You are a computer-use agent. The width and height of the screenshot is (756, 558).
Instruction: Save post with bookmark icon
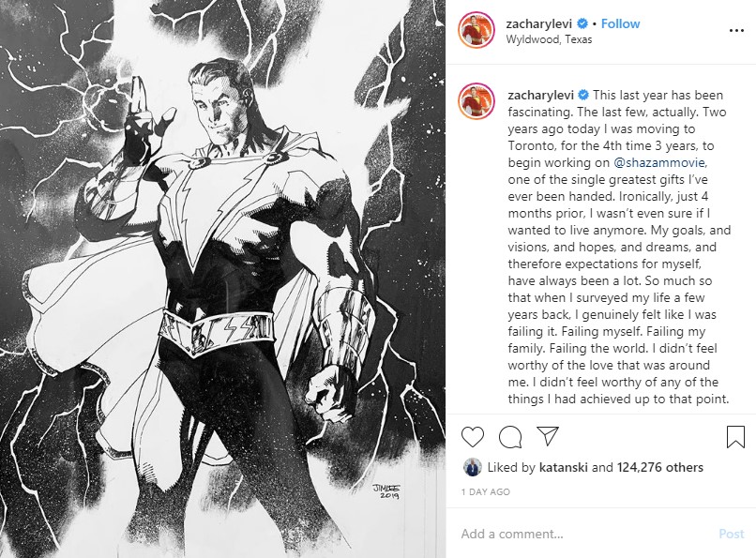point(735,437)
